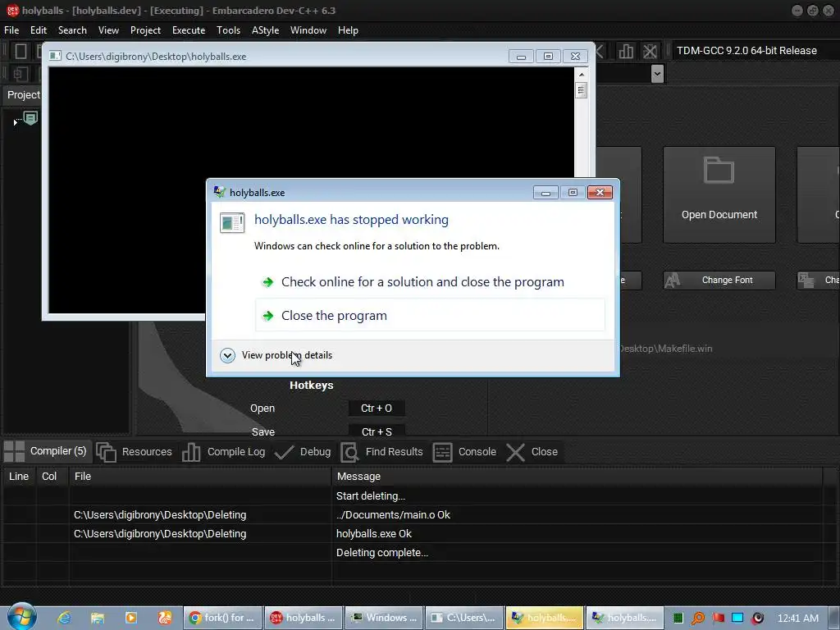Image resolution: width=840 pixels, height=630 pixels.
Task: Open Windows Explorer from taskbar
Action: click(x=98, y=618)
